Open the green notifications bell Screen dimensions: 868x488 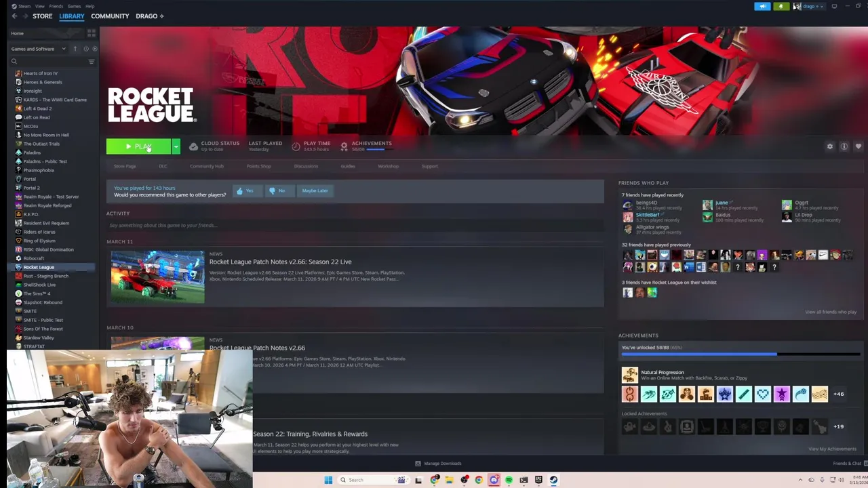point(781,7)
